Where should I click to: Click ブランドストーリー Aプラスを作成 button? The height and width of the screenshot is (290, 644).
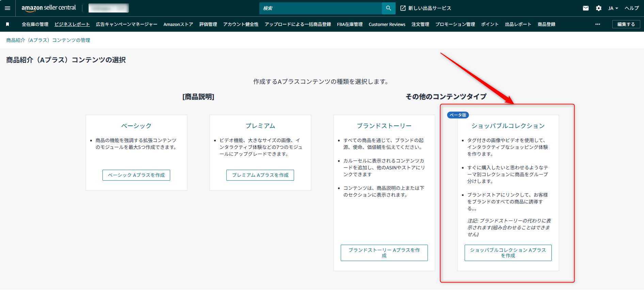tap(384, 253)
